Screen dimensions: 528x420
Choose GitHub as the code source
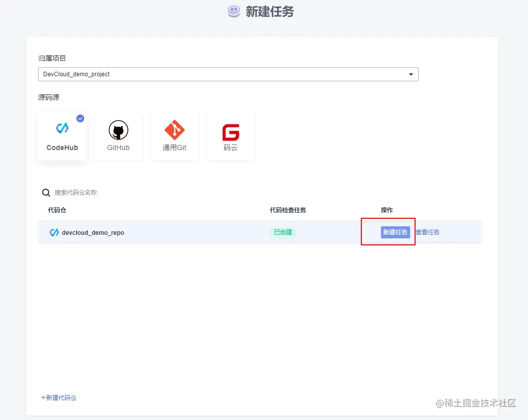pos(118,136)
